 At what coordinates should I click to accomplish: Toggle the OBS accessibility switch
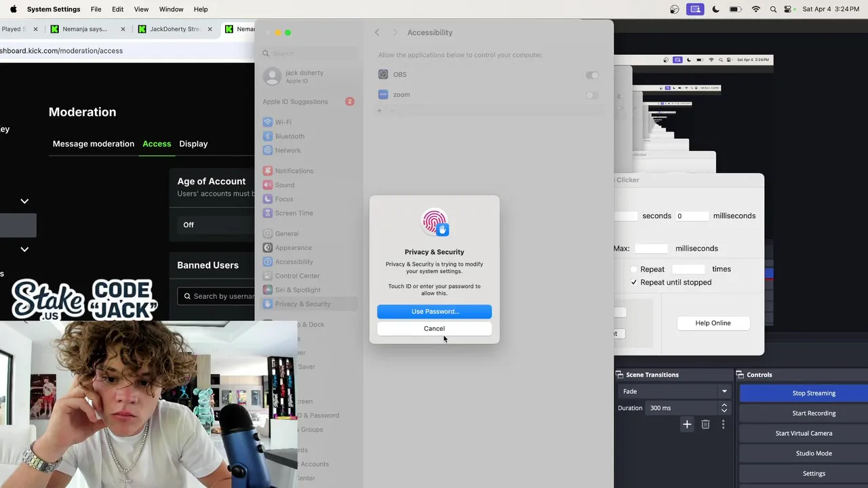point(592,75)
